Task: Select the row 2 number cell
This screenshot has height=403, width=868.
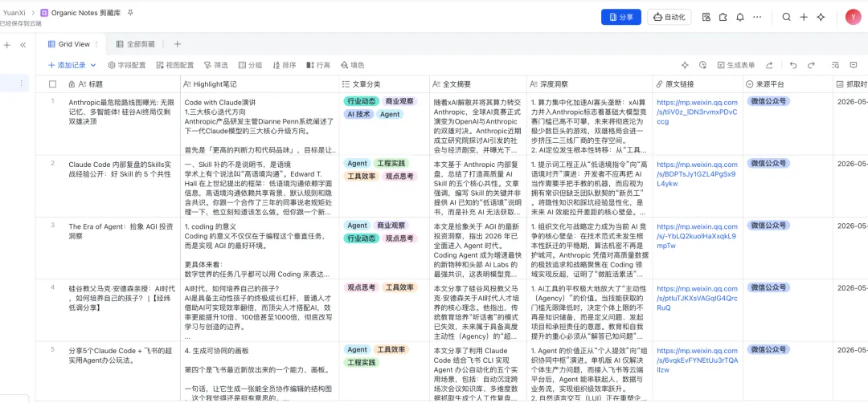Action: 52,163
